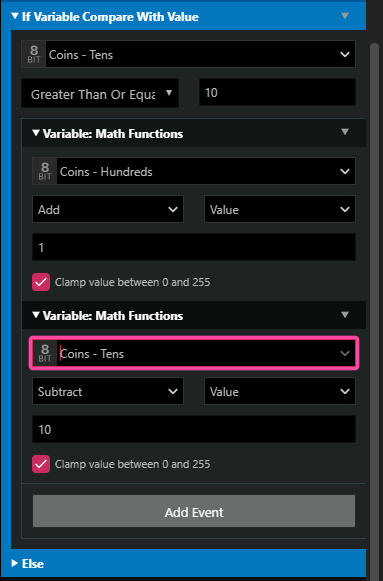Uncheck clamp checkbox under the Subtract operation

41,464
